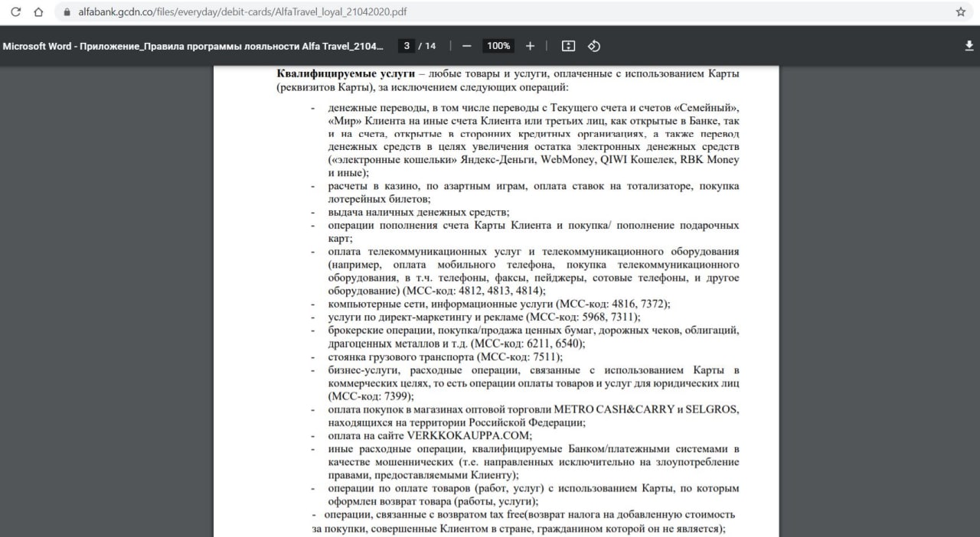Click the line "брокерские операции, покупка/продажа"
This screenshot has height=537, width=980.
click(533, 330)
